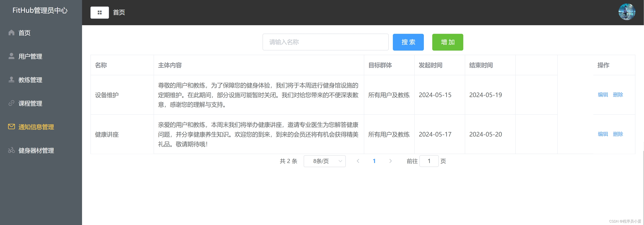Select page number 1 in the pagination

tap(374, 161)
